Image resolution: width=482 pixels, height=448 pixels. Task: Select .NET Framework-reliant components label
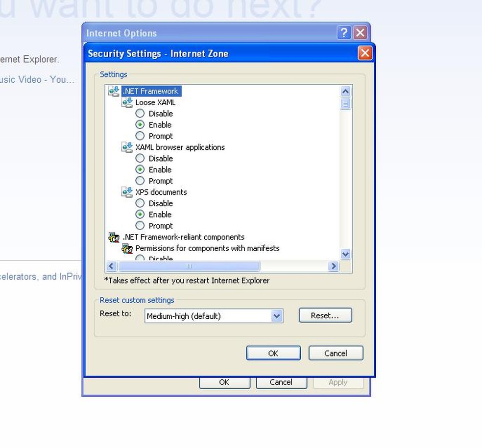[x=184, y=237]
